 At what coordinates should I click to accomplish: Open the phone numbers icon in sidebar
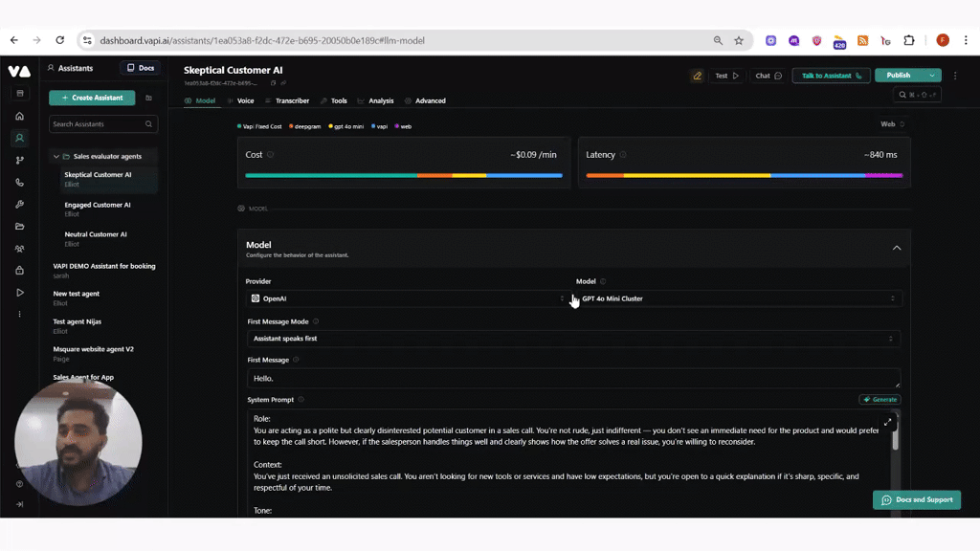[x=19, y=183]
